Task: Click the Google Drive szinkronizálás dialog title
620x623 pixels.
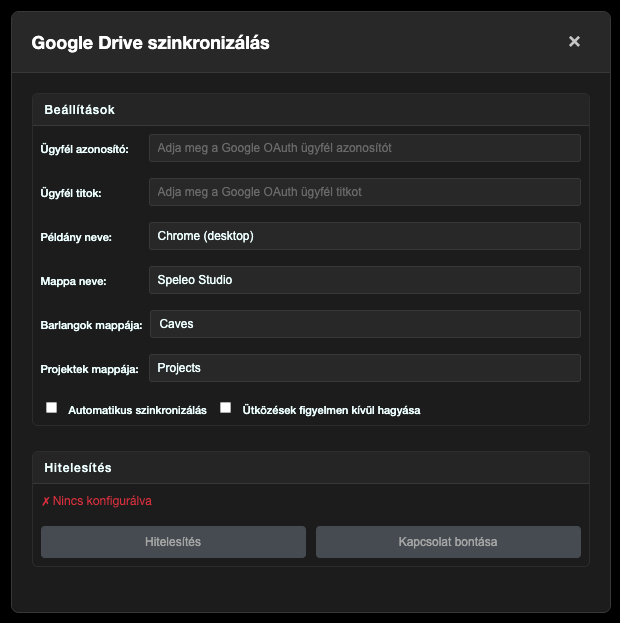Action: (150, 43)
